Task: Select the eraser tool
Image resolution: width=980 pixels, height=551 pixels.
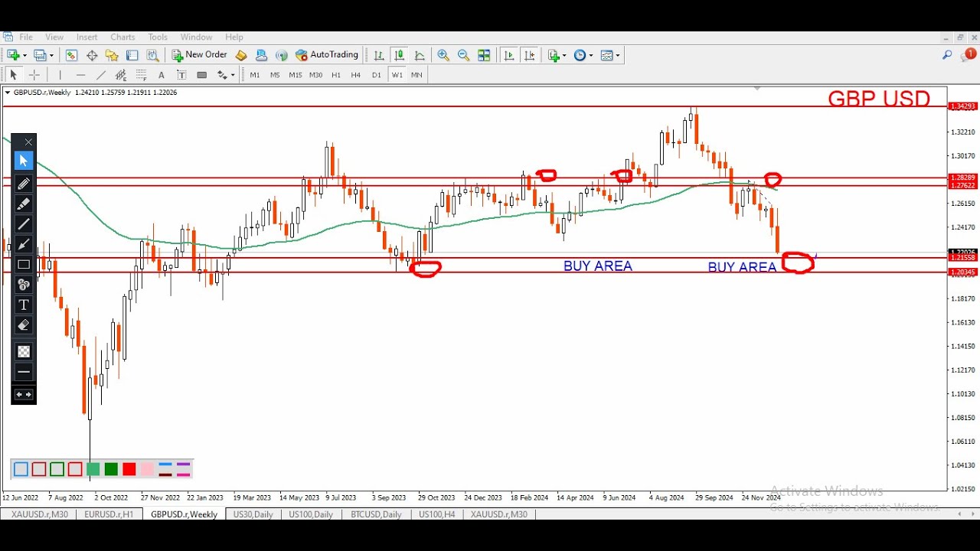Action: (24, 325)
